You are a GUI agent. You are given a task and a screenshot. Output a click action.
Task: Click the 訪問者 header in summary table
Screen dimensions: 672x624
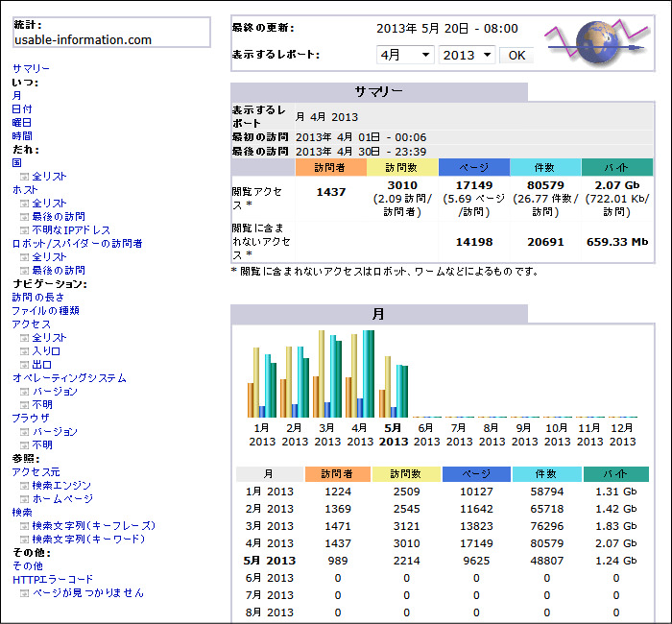point(330,168)
